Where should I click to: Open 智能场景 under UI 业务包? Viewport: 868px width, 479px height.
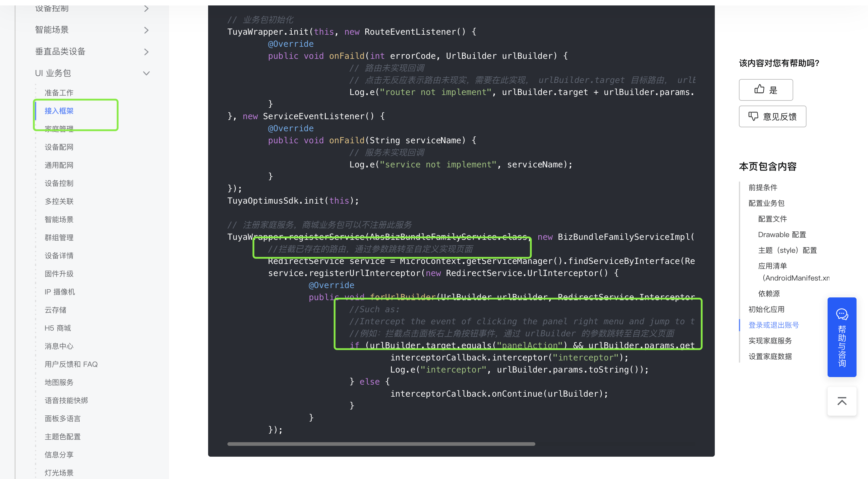pyautogui.click(x=59, y=220)
